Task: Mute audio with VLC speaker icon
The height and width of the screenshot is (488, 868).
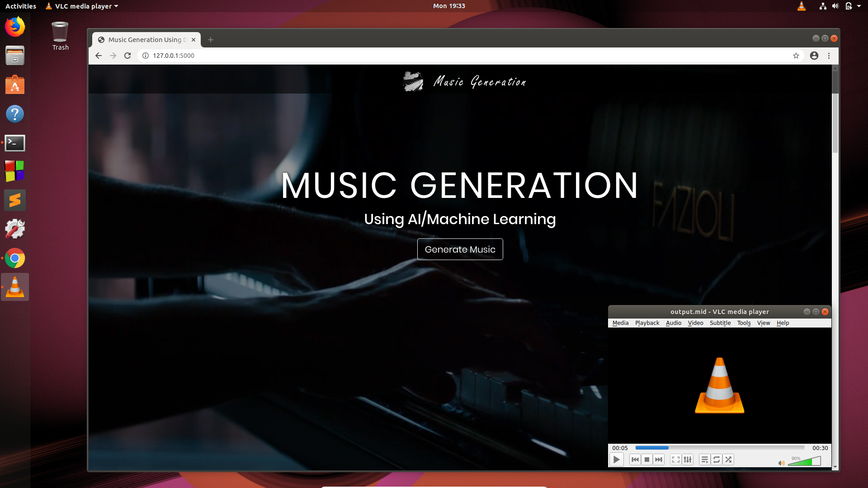Action: click(x=781, y=463)
